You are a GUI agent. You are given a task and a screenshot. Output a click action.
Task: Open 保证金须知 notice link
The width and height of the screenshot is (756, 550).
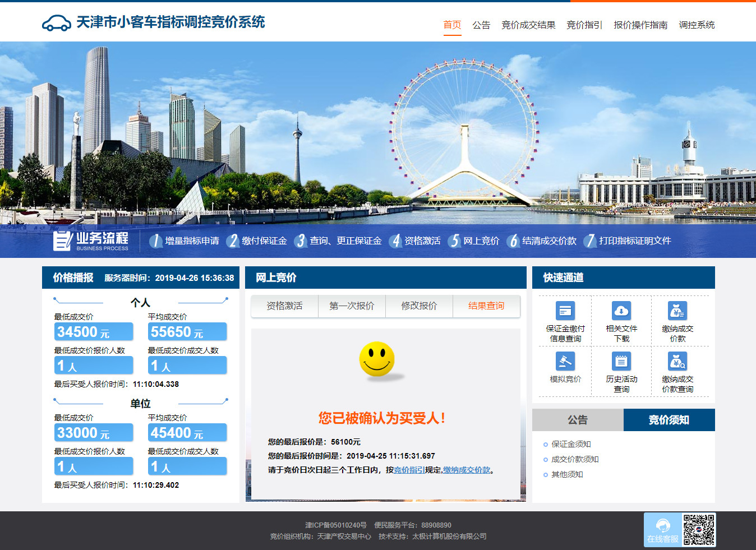571,444
